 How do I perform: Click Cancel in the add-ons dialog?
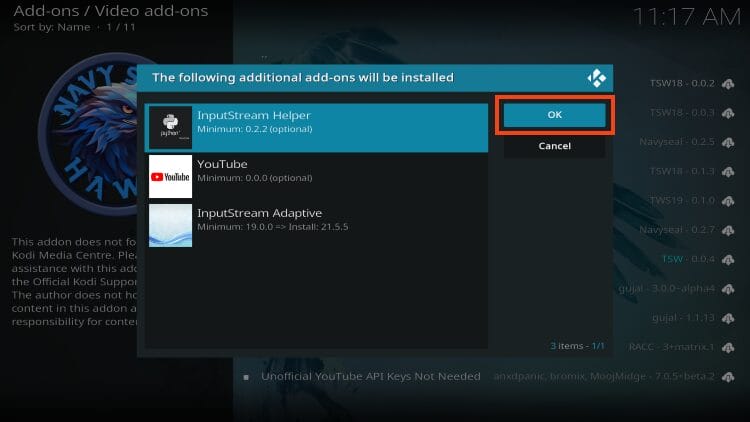554,146
